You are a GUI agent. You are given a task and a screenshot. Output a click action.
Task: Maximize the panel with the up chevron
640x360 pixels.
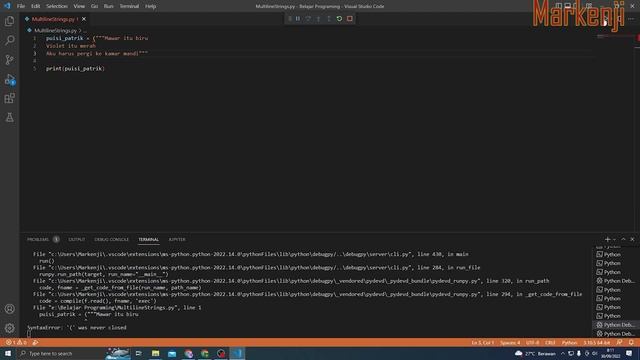623,240
